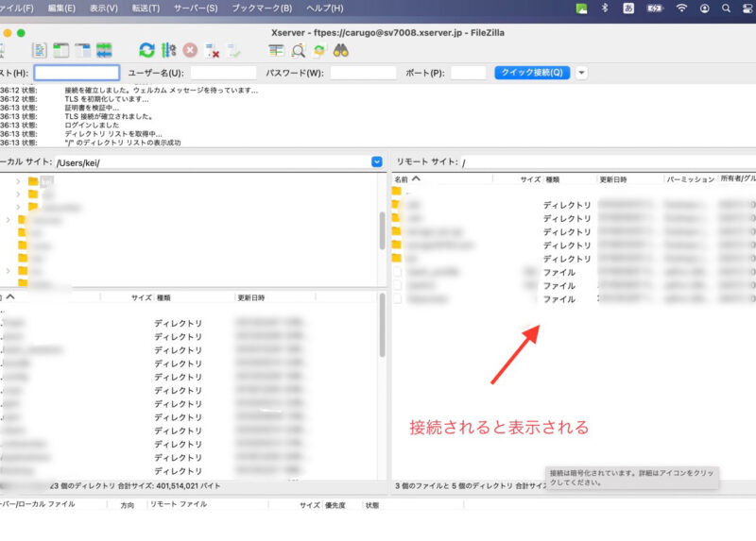Click the ユーザー名(U) input field
The height and width of the screenshot is (541, 756).
pos(223,73)
